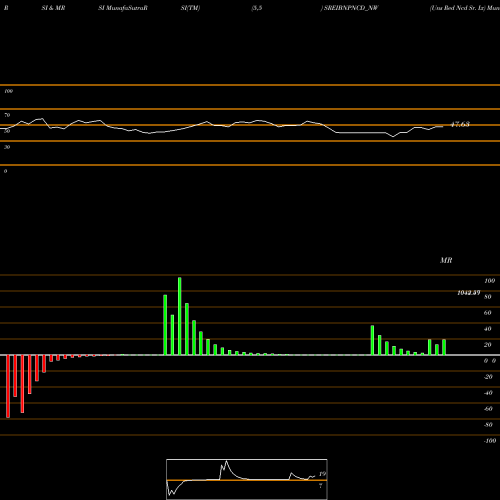Click the MR axis -100 label
The height and width of the screenshot is (500, 500).
click(490, 441)
